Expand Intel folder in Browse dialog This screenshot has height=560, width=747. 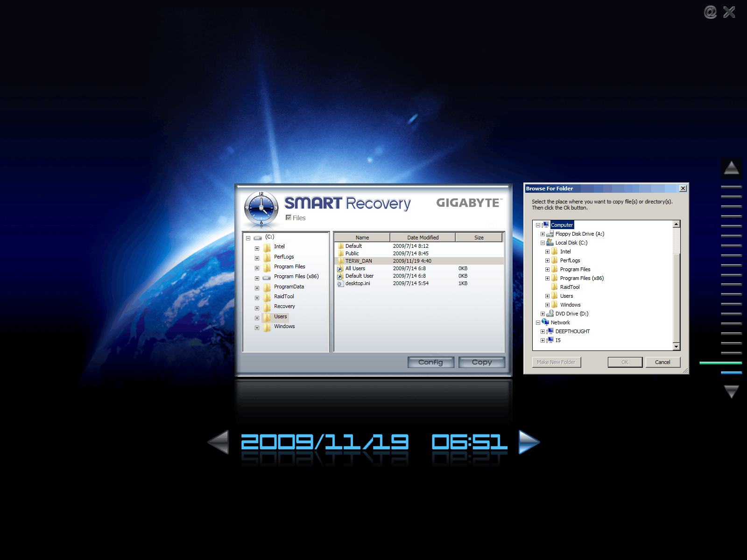click(547, 252)
